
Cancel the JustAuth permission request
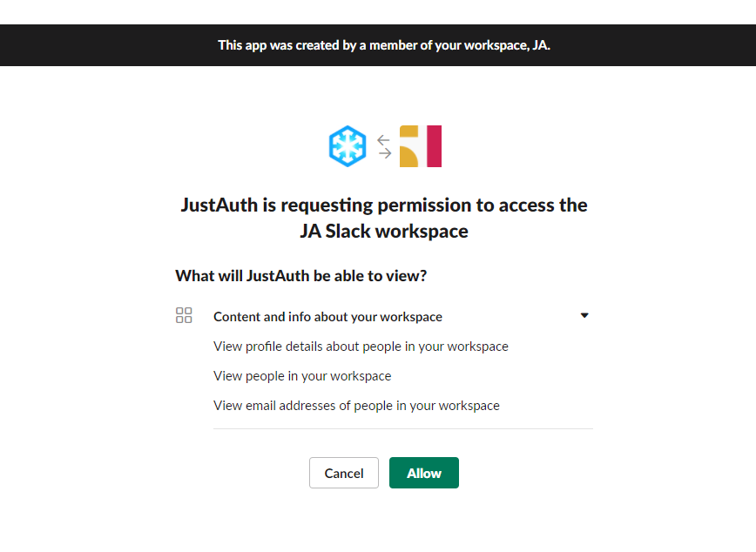tap(344, 473)
